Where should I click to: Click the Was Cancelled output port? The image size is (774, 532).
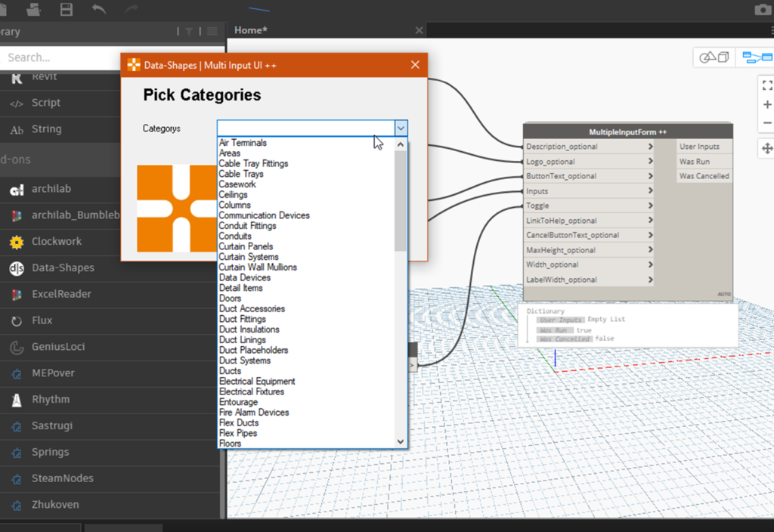704,176
